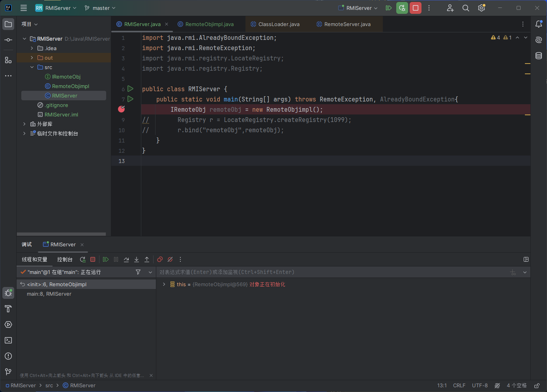Image resolution: width=547 pixels, height=392 pixels.
Task: Stop the process in debug panel toolbar
Action: 93,259
